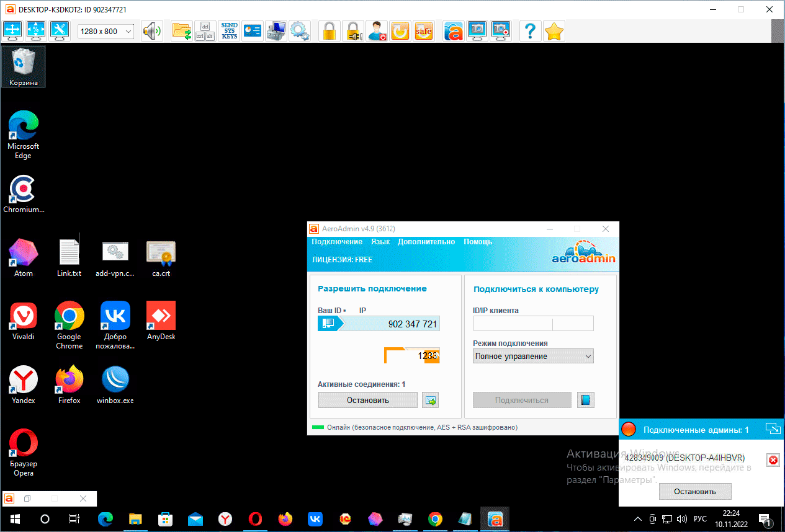Click the Остановить button in AeroAdmin window
Viewport: 785px width, 532px height.
coord(368,400)
